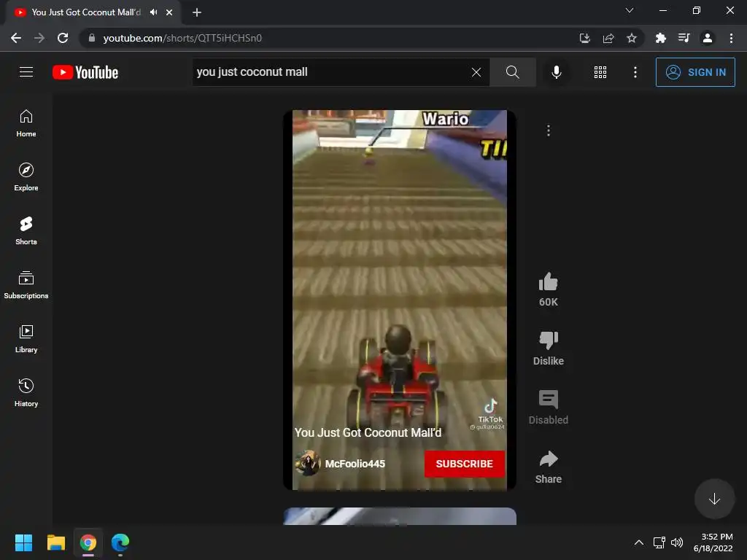The width and height of the screenshot is (747, 560).
Task: Install app icon in address bar
Action: click(584, 38)
